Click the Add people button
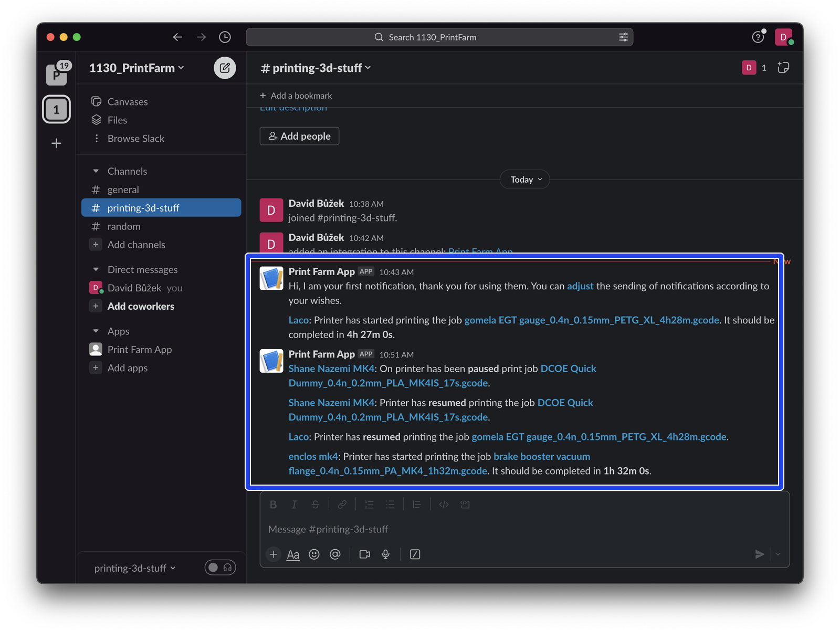This screenshot has height=630, width=840. [299, 136]
